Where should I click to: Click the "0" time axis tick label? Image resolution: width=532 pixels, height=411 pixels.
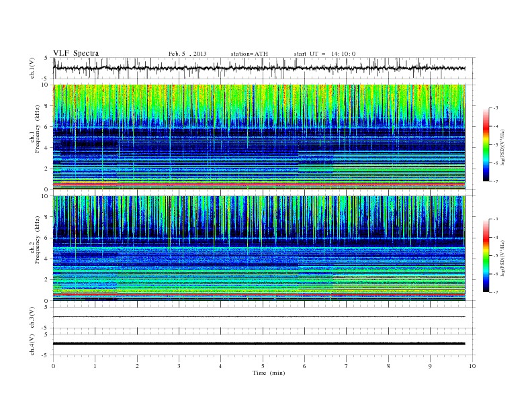[x=53, y=366]
